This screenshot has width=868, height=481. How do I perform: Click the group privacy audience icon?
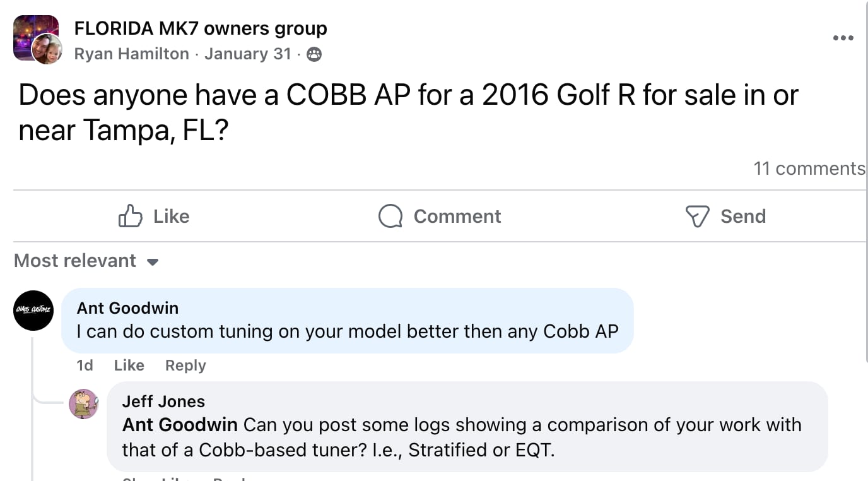click(314, 55)
